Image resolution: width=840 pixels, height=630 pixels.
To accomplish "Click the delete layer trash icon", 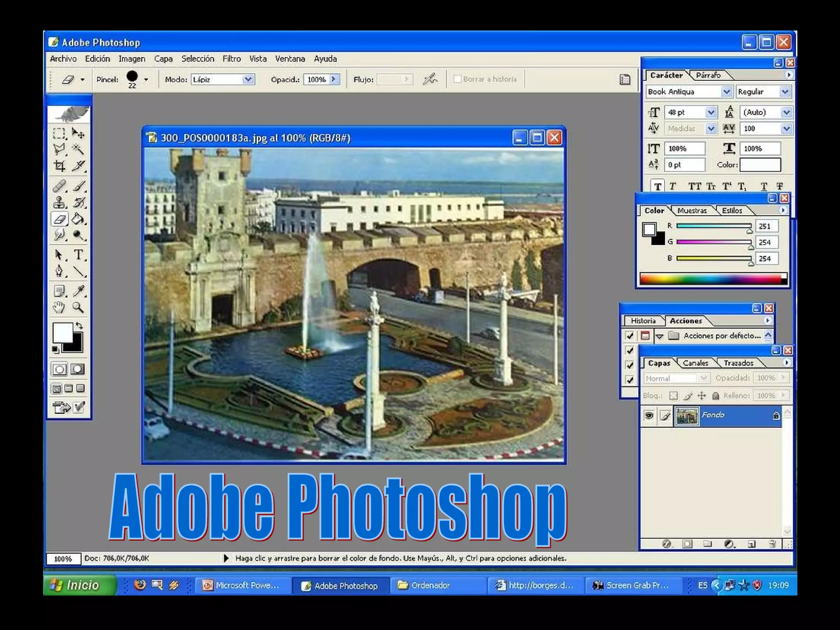I will [772, 544].
